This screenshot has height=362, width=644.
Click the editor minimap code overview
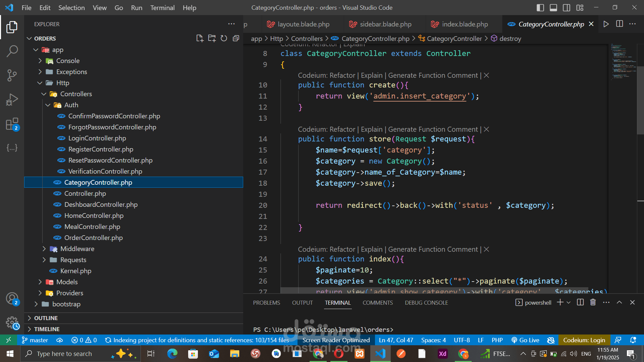623,62
